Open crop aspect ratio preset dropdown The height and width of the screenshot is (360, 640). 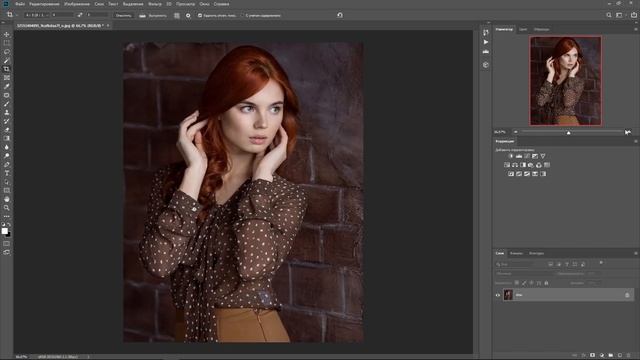36,16
